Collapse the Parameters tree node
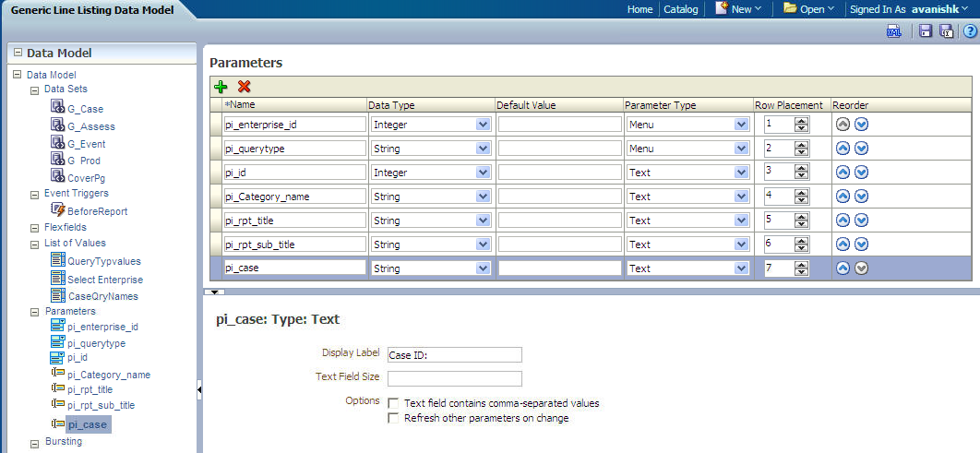Viewport: 980px width, 453px height. click(x=34, y=311)
